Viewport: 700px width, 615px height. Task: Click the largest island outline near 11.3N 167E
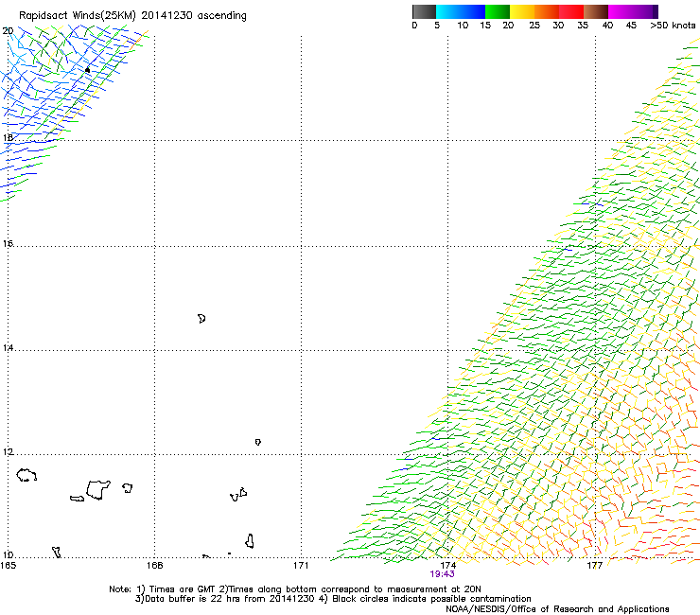coord(97,490)
